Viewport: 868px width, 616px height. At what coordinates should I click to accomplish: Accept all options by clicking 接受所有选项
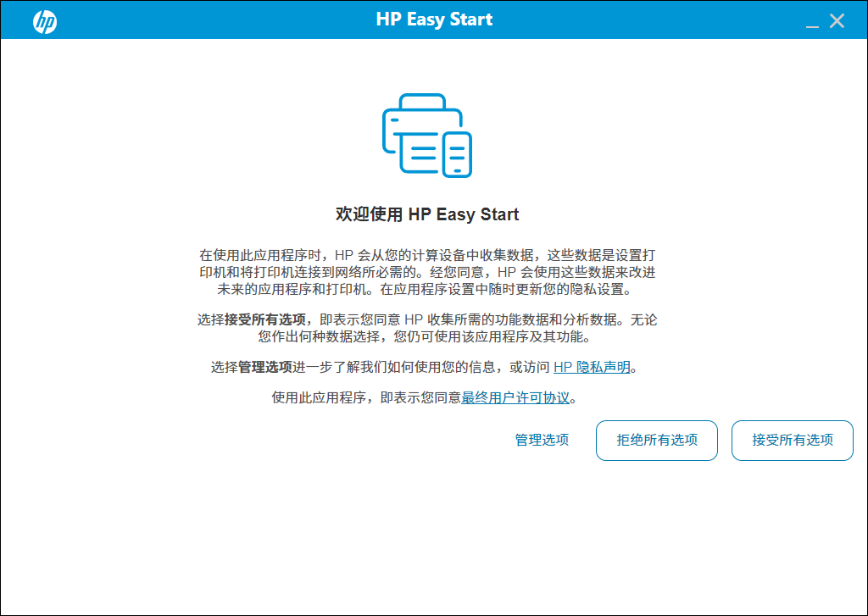tap(792, 440)
